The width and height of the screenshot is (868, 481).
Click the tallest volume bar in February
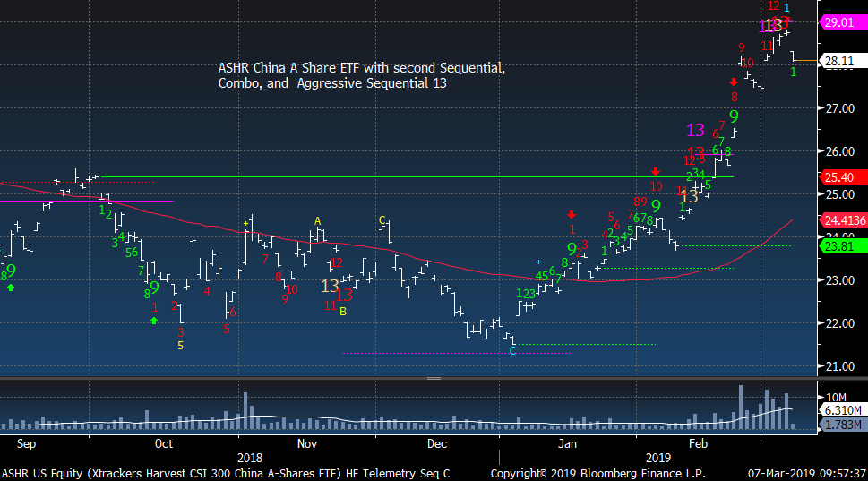[741, 408]
